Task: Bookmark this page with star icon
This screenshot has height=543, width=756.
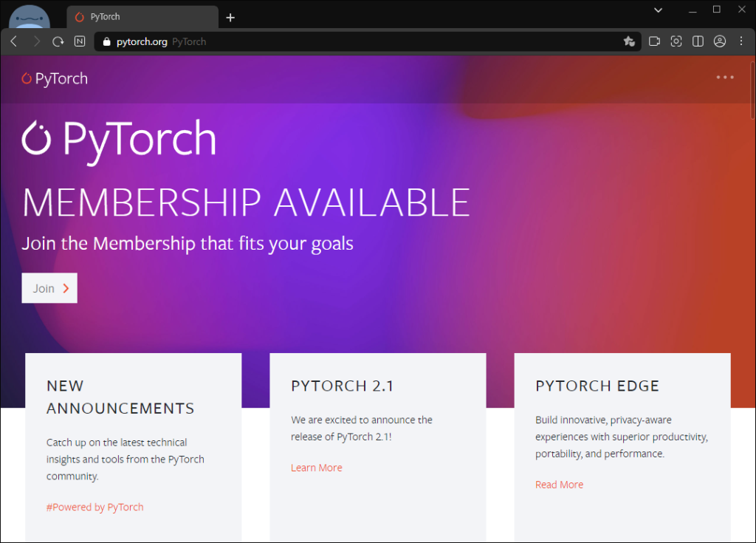Action: click(629, 41)
